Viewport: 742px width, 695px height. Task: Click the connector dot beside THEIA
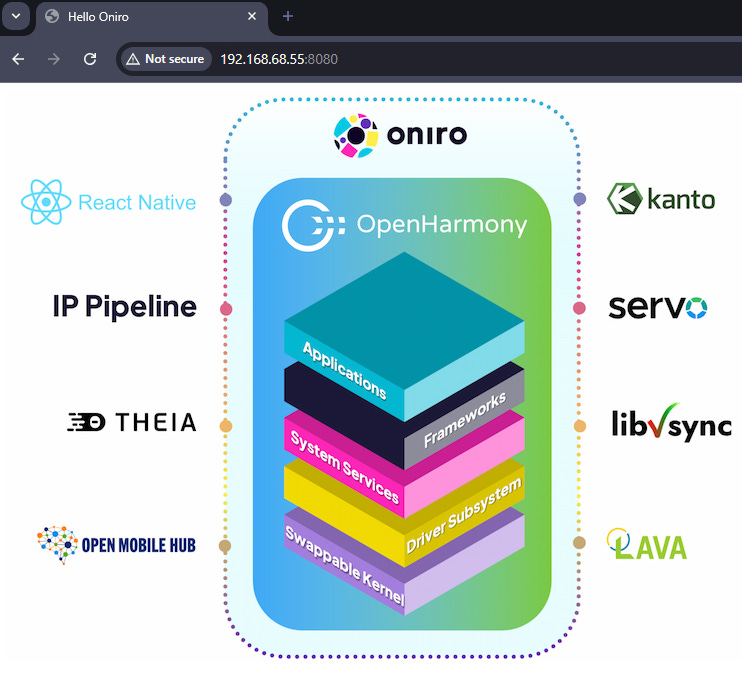click(x=226, y=426)
